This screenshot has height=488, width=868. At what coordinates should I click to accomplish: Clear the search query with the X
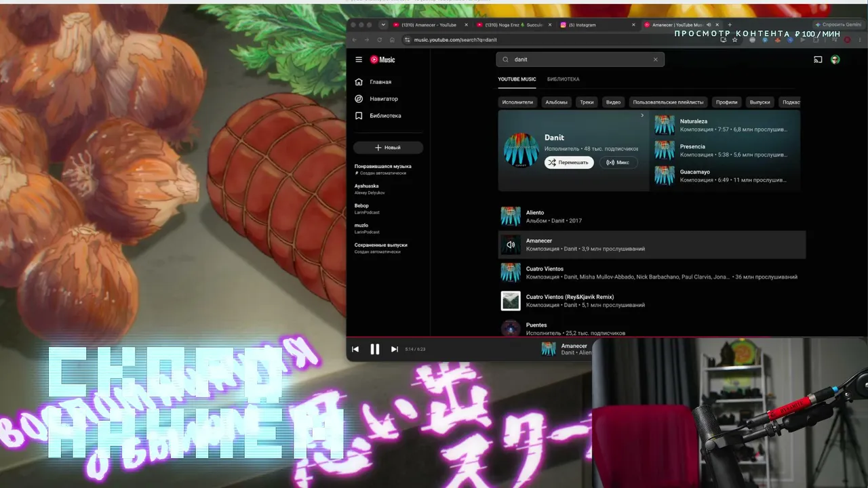click(656, 60)
